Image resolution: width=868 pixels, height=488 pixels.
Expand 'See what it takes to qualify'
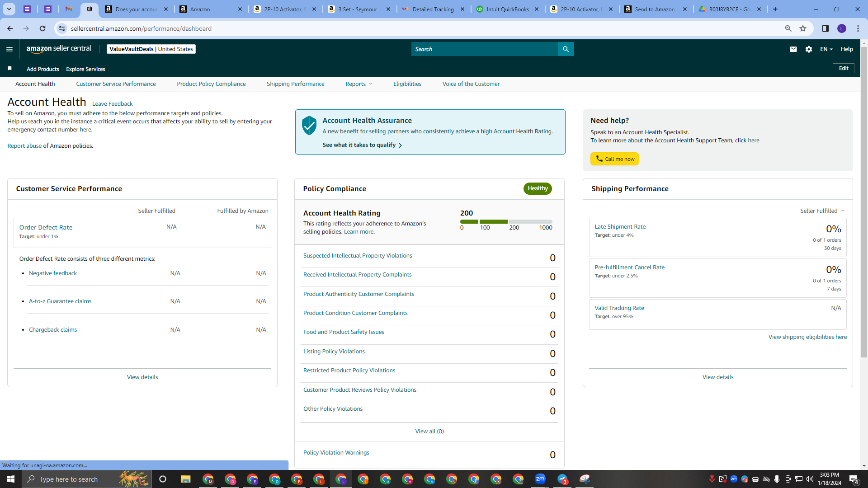[x=362, y=145]
